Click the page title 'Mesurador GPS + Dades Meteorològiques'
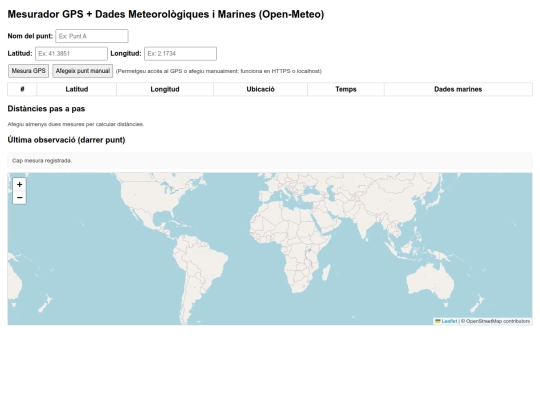 click(x=166, y=14)
